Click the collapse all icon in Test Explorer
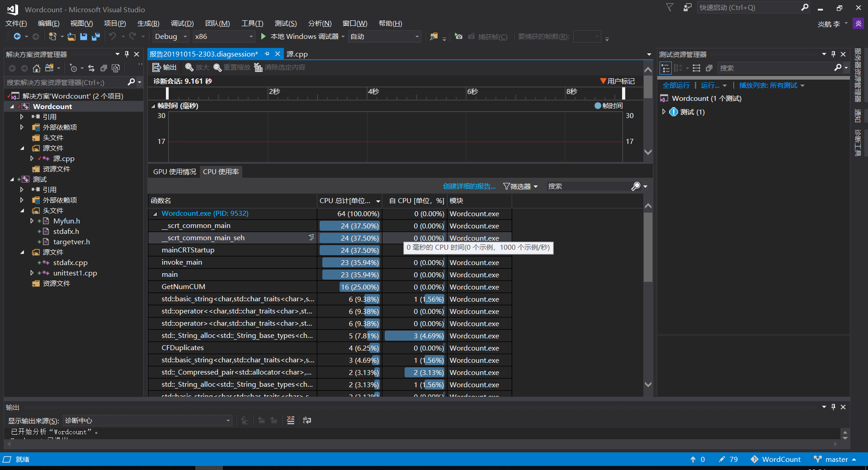 (x=709, y=68)
